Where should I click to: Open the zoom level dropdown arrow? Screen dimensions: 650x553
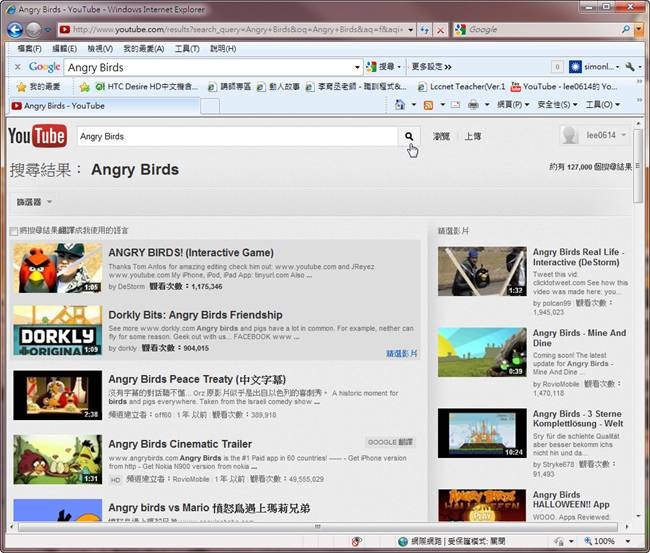(628, 541)
